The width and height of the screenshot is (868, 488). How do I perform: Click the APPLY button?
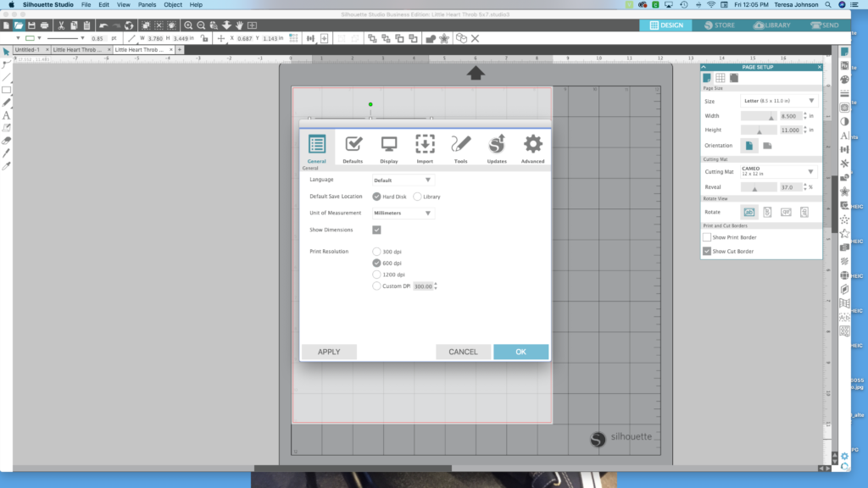pos(329,352)
